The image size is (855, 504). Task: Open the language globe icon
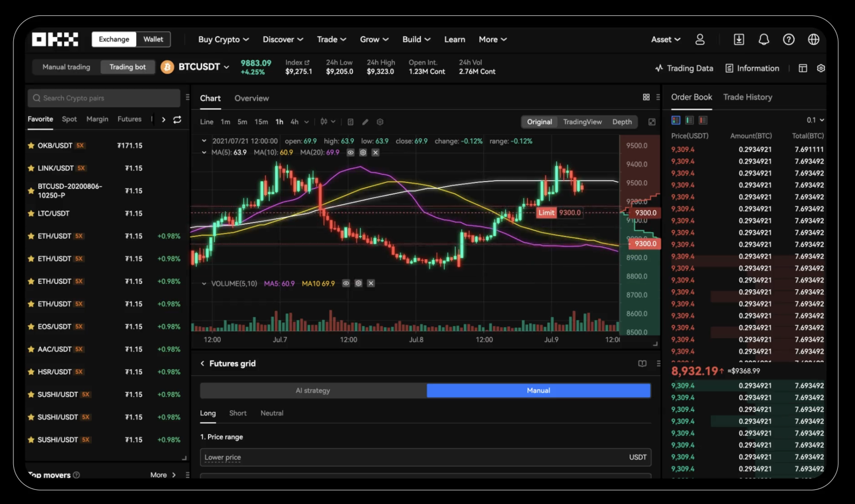(814, 39)
